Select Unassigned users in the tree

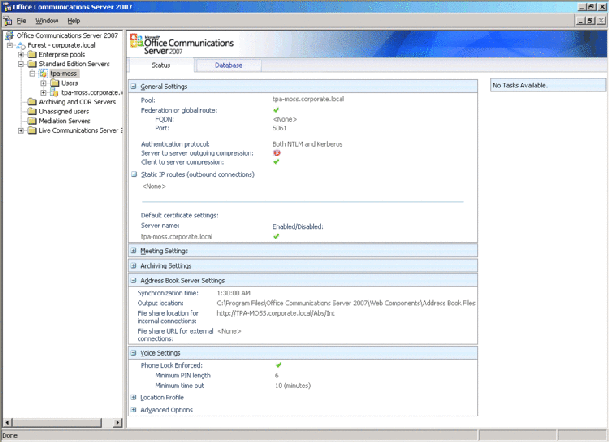click(x=64, y=111)
